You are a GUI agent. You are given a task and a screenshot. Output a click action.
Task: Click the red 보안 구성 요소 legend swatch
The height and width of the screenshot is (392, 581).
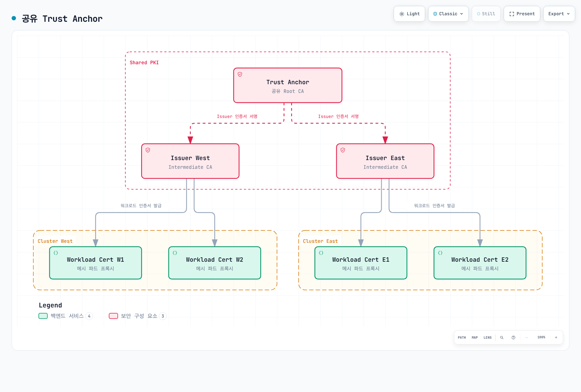tap(114, 316)
